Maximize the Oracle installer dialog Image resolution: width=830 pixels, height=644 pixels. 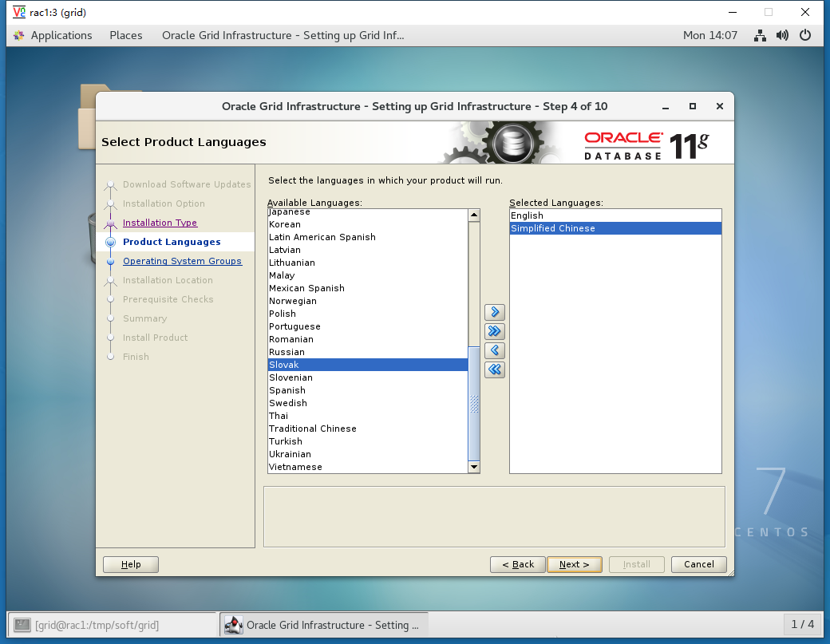point(693,106)
